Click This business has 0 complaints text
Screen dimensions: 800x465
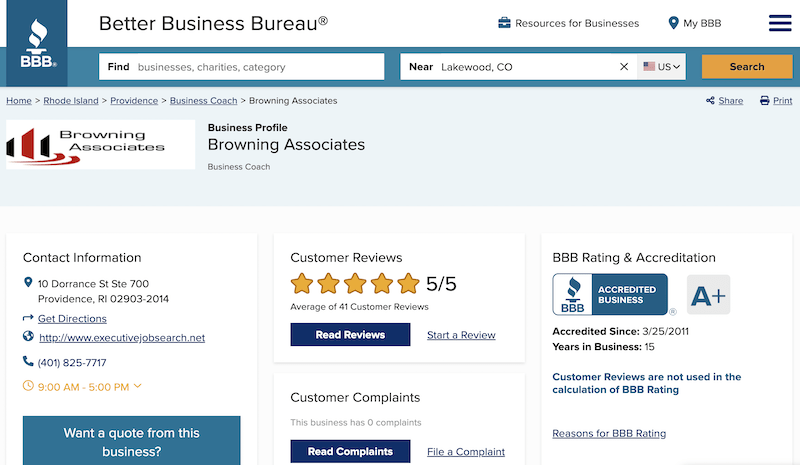(356, 423)
